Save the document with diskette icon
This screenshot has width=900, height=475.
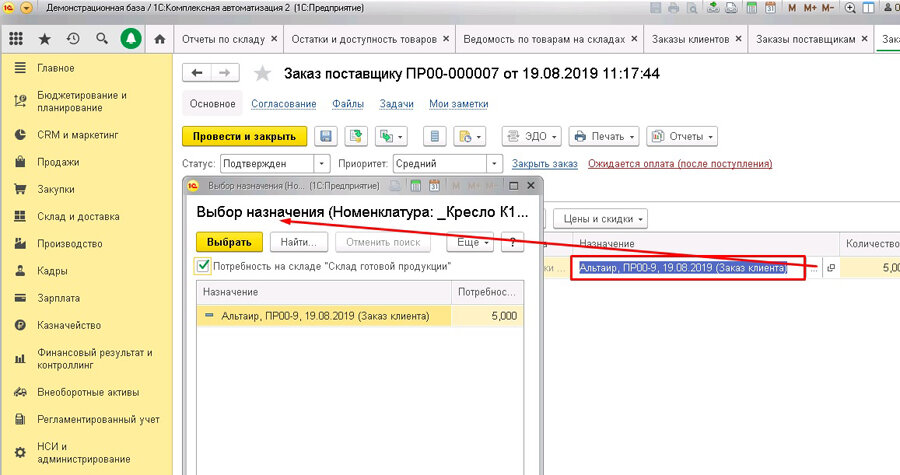click(325, 137)
